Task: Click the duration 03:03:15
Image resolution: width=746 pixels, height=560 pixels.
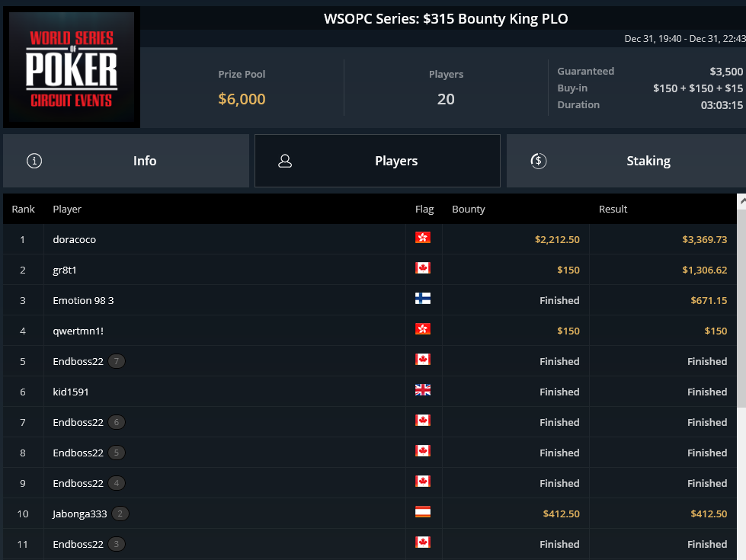Action: click(722, 104)
